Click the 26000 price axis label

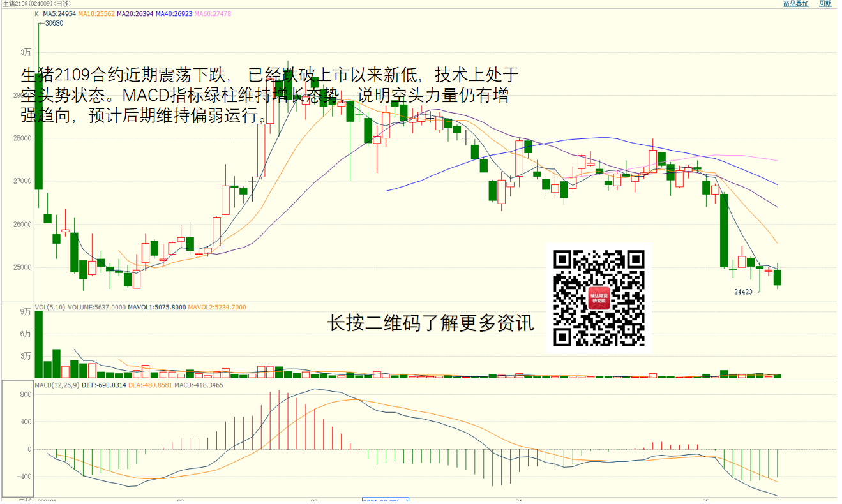[x=24, y=225]
